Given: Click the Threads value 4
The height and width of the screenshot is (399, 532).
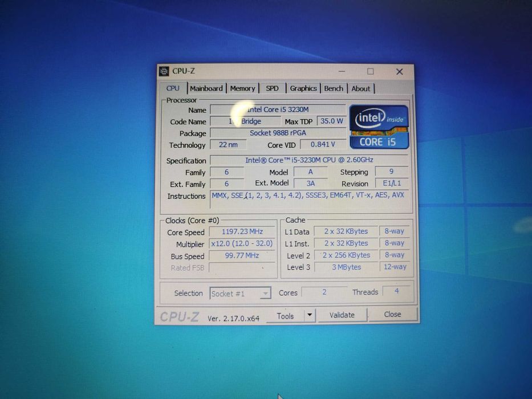Looking at the screenshot, I should coord(396,291).
